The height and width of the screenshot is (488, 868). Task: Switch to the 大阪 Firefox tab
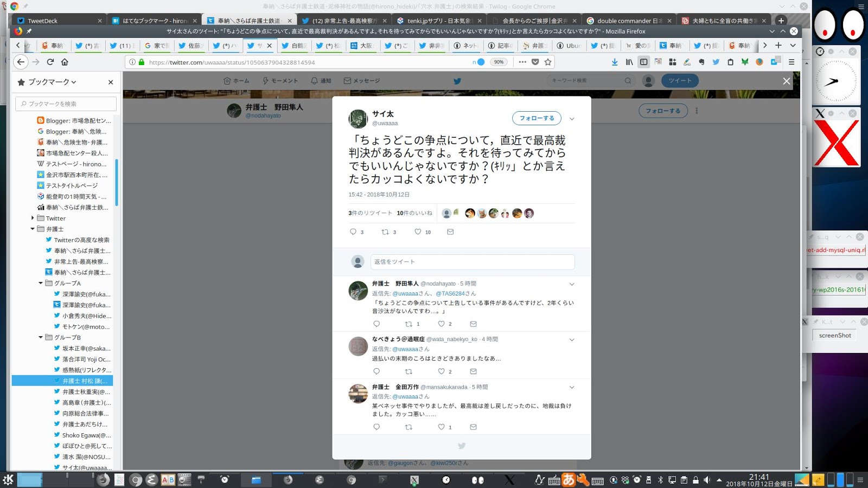361,46
